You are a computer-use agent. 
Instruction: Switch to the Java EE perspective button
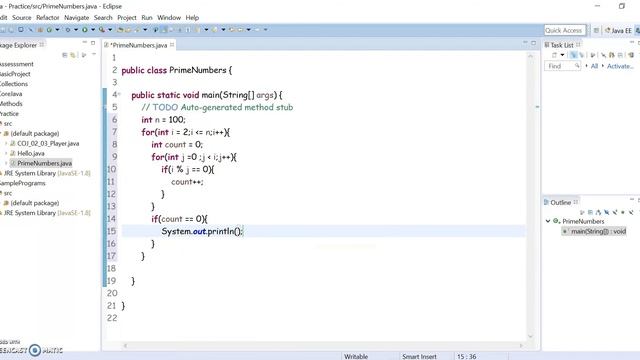[618, 31]
